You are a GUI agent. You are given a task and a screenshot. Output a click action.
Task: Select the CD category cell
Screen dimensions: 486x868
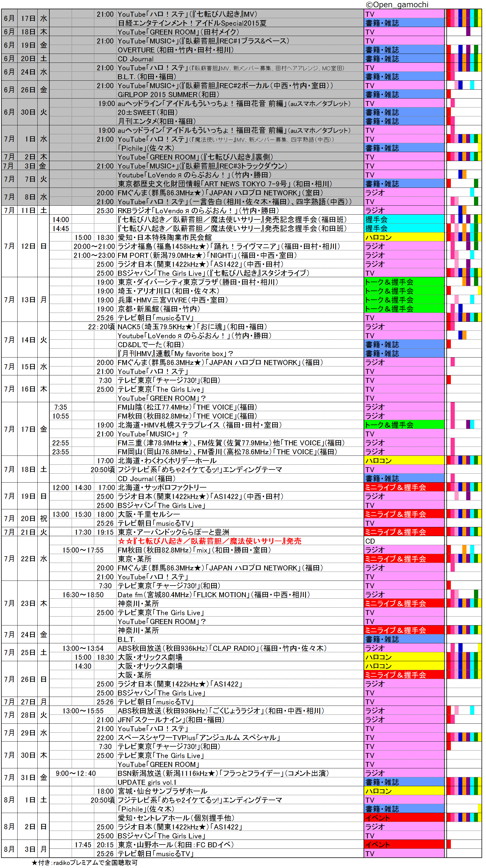click(404, 541)
